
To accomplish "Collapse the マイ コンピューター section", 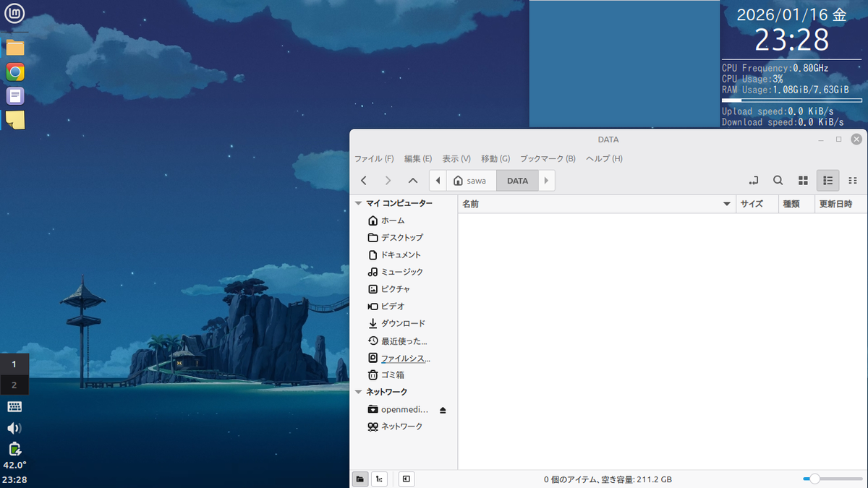I will (x=359, y=204).
